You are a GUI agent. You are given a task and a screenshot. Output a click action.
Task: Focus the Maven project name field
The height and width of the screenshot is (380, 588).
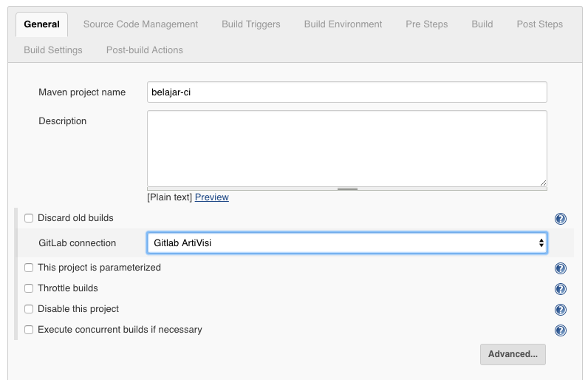click(347, 92)
